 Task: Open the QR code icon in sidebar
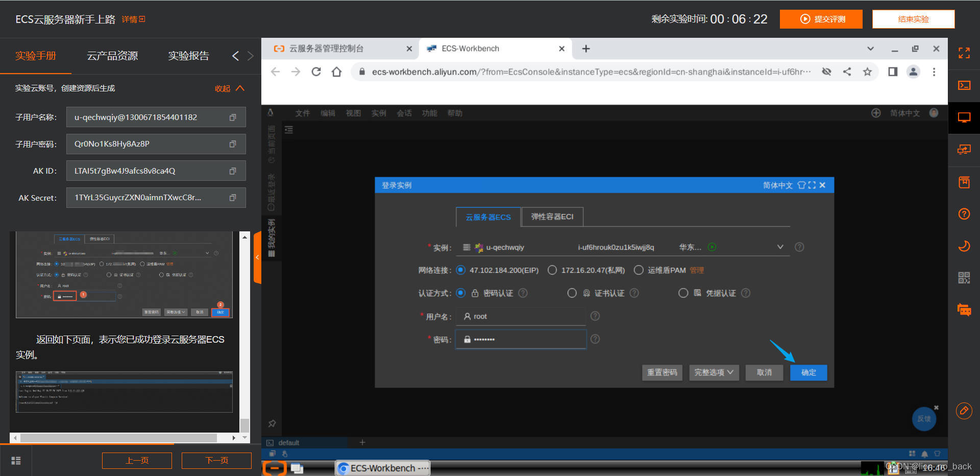click(x=964, y=278)
